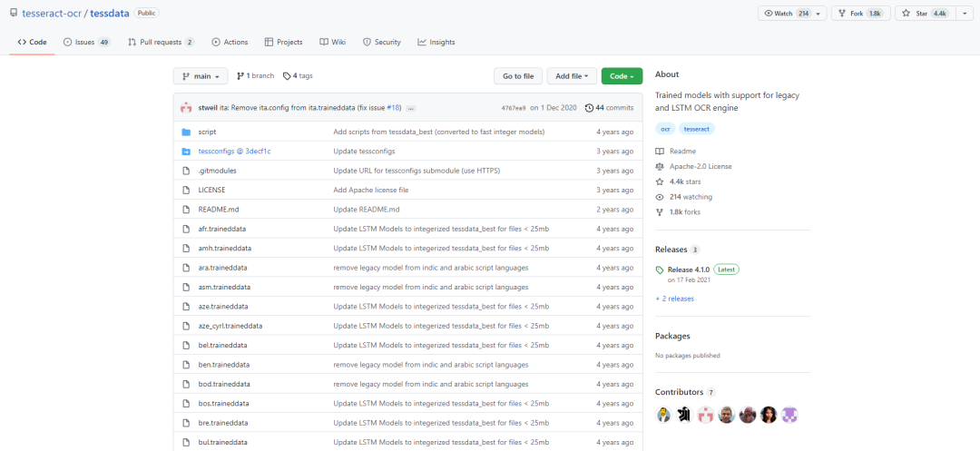
Task: Open the first contributor avatar
Action: coord(663,415)
